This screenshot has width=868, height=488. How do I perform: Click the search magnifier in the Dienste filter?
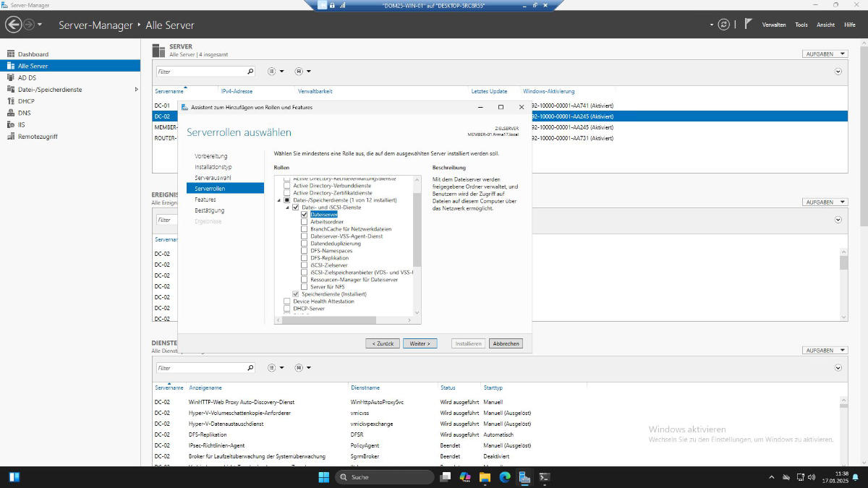(250, 368)
